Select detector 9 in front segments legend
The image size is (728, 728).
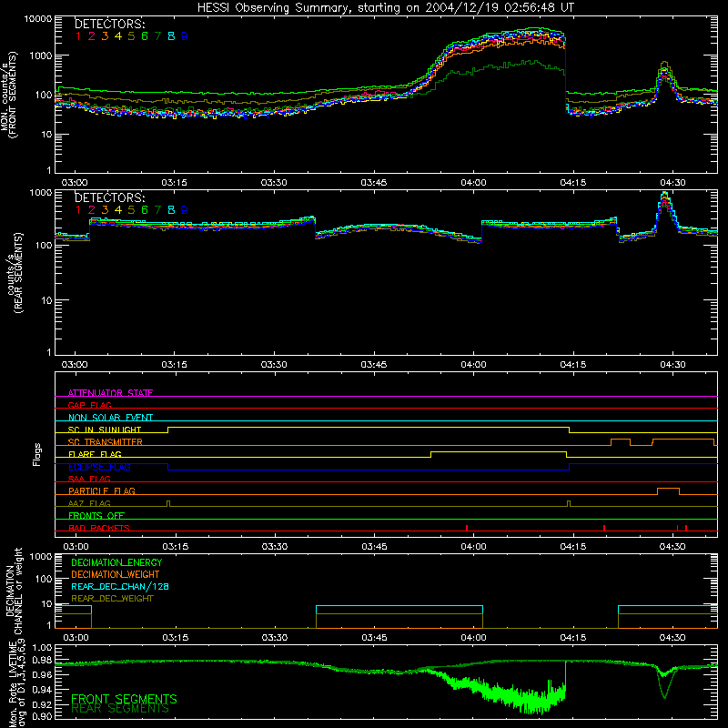pos(185,36)
